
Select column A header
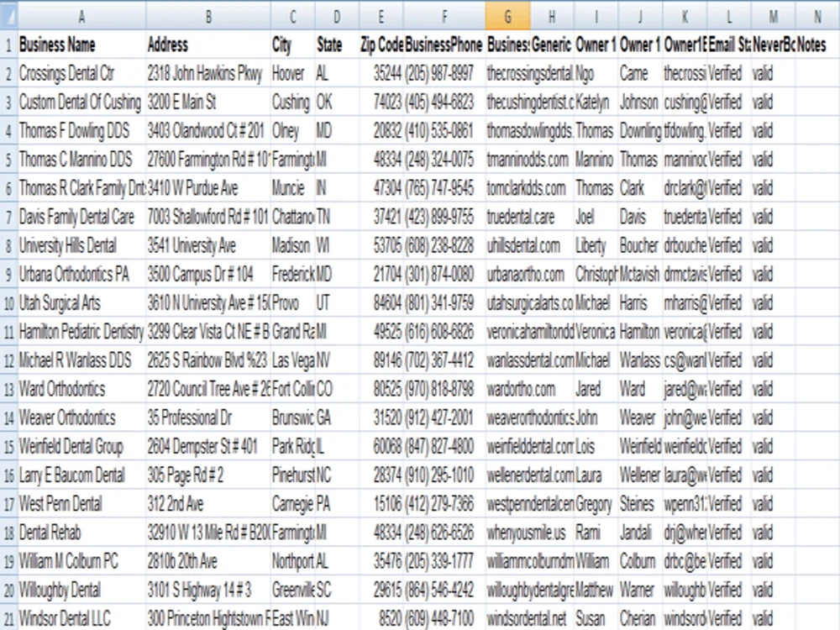(x=81, y=16)
